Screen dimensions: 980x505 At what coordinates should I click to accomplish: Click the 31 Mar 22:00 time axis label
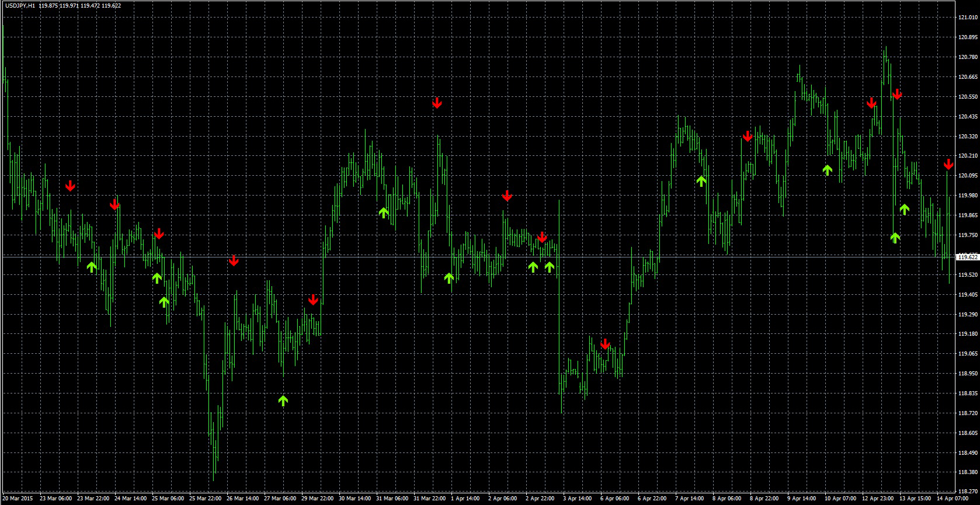(x=429, y=499)
